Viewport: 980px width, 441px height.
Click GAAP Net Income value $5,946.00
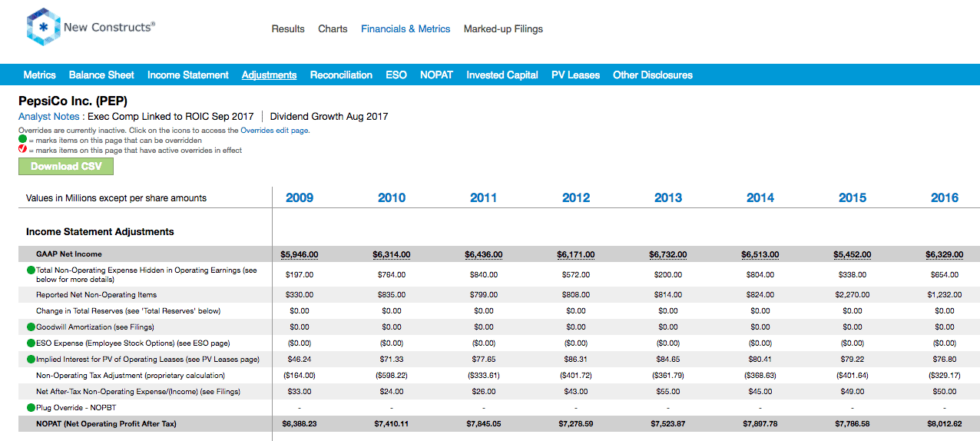300,254
